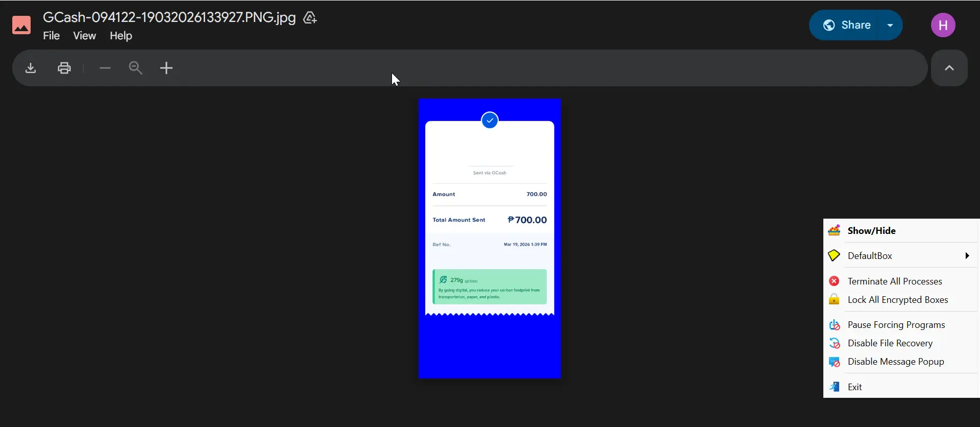This screenshot has width=980, height=427.
Task: Click the Mar 19, 2026 1:39 PM timestamp
Action: (525, 245)
